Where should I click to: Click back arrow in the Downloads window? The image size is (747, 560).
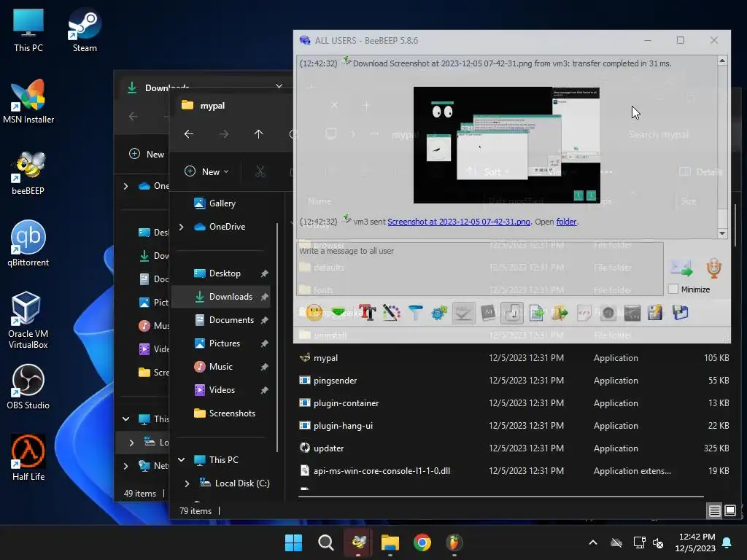coord(133,116)
